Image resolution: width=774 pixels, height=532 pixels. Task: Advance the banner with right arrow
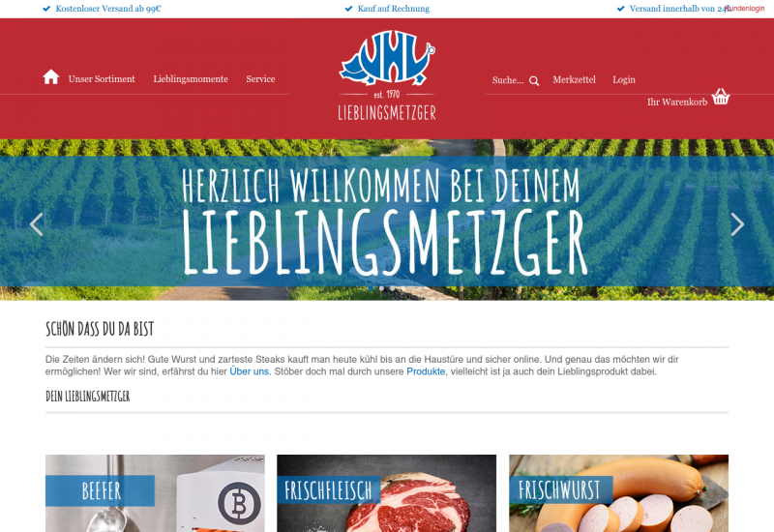(737, 224)
